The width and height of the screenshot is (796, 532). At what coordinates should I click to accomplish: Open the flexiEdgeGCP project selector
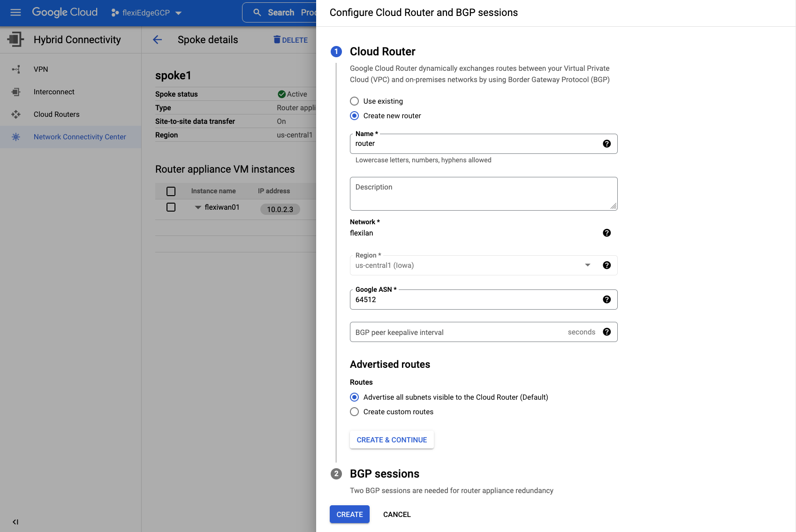point(147,13)
